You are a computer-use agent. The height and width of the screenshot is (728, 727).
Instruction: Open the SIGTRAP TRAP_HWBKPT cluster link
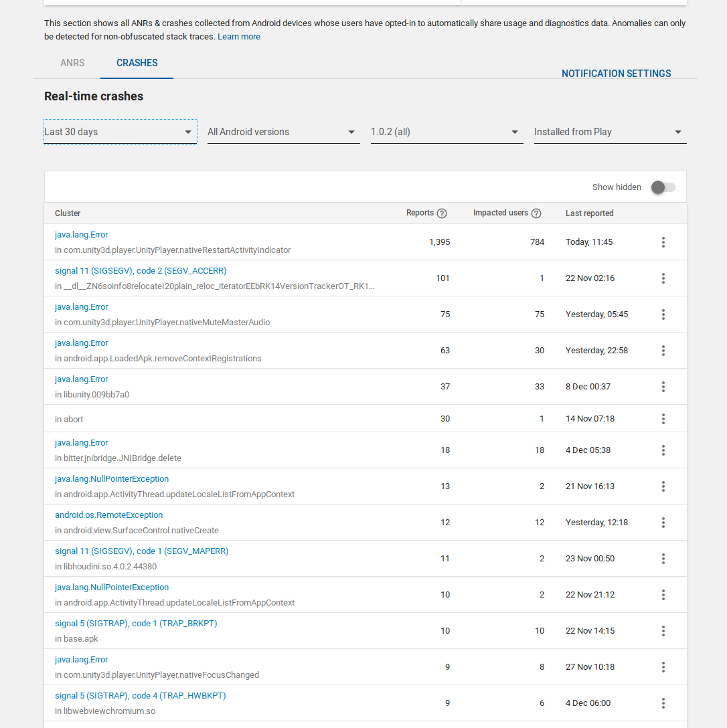(141, 696)
